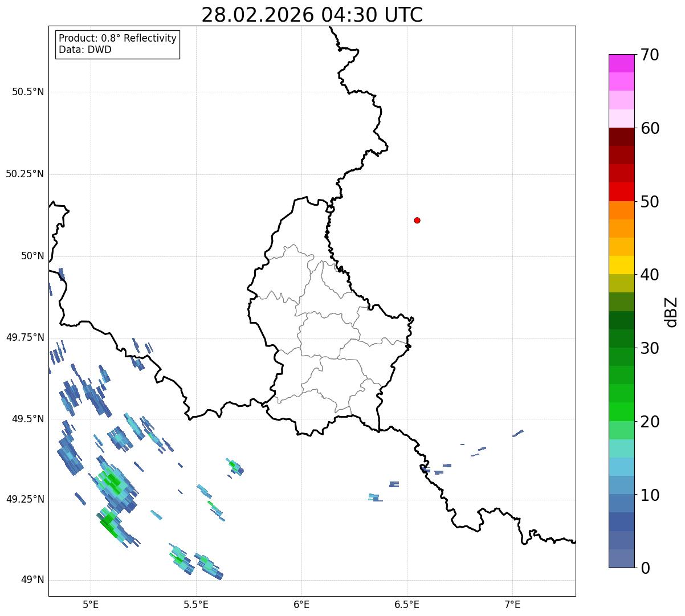The image size is (685, 616).
Task: Click latitude label "49.5°N"
Action: (x=28, y=419)
